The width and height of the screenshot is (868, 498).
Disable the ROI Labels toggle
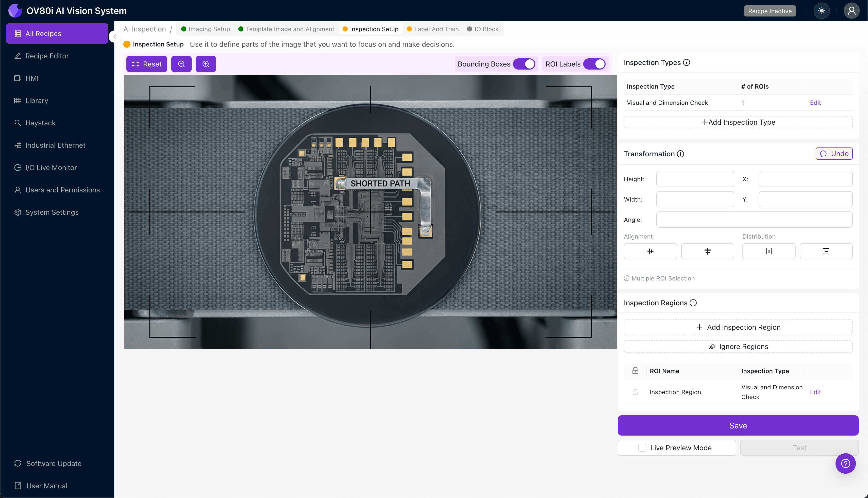point(594,64)
